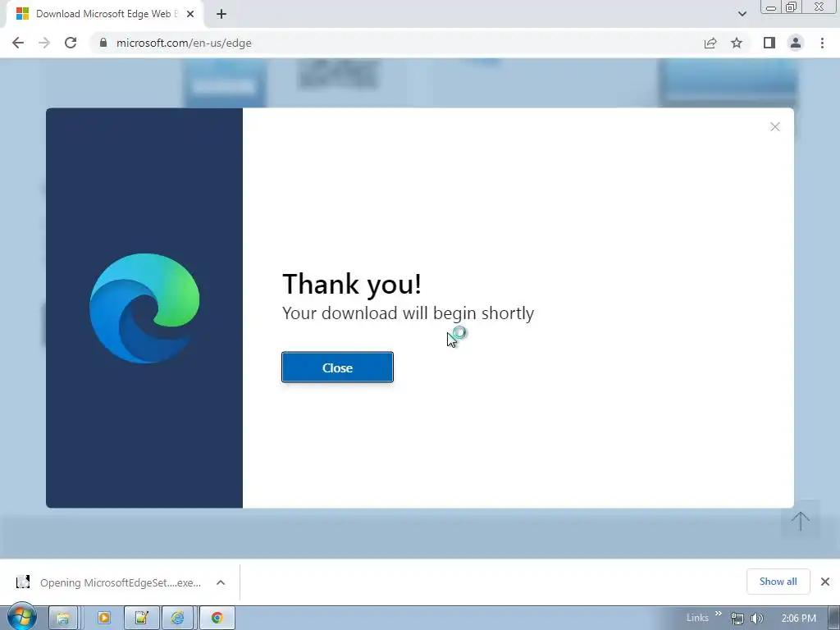Click the download file type icon

click(x=23, y=582)
